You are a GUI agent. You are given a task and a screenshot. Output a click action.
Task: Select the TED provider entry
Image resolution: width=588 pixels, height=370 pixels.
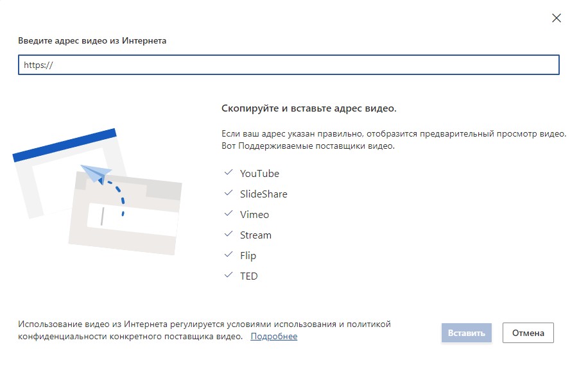point(250,276)
